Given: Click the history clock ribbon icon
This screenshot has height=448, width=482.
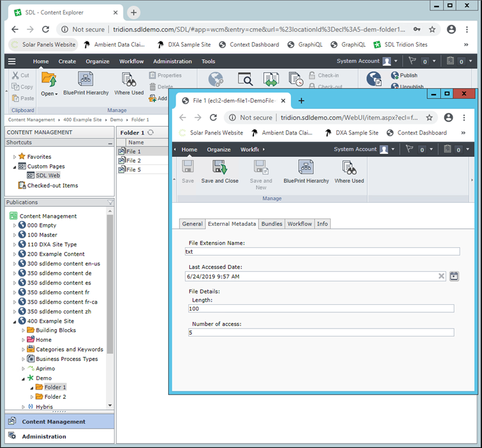Looking at the screenshot, I should tap(296, 79).
